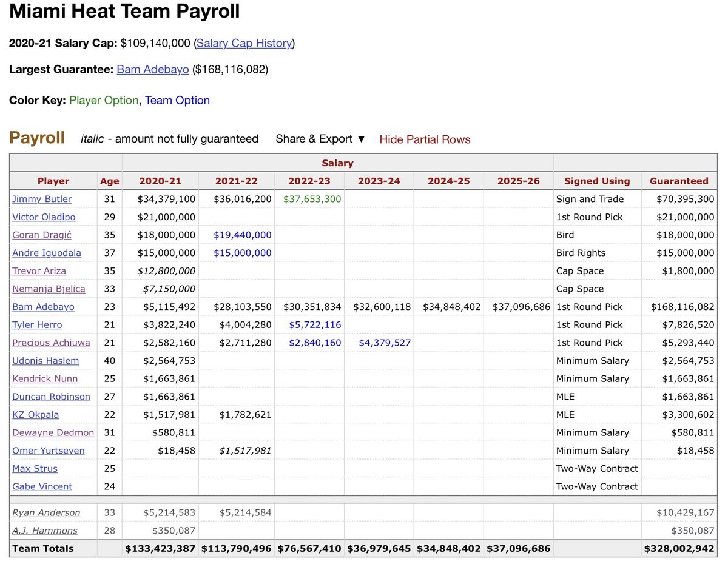Viewport: 728px width, 564px height.
Task: Open Andre Iguodala's player page
Action: [47, 253]
